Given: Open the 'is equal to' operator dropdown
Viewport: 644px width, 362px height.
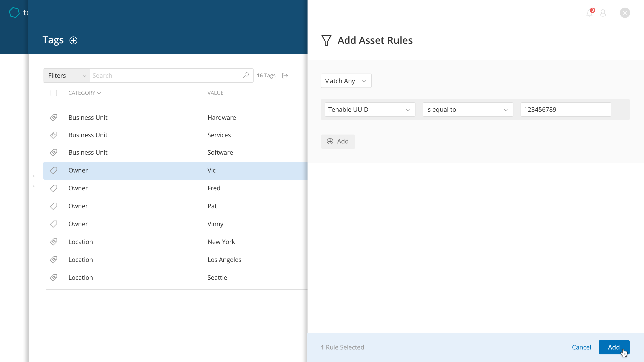Looking at the screenshot, I should (x=467, y=109).
